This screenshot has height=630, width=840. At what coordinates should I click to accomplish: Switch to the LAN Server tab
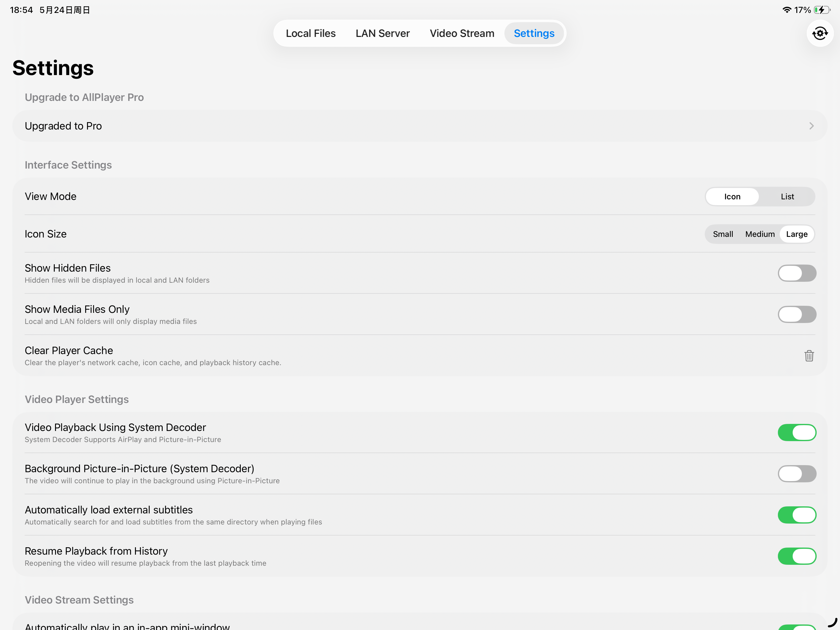pos(382,34)
